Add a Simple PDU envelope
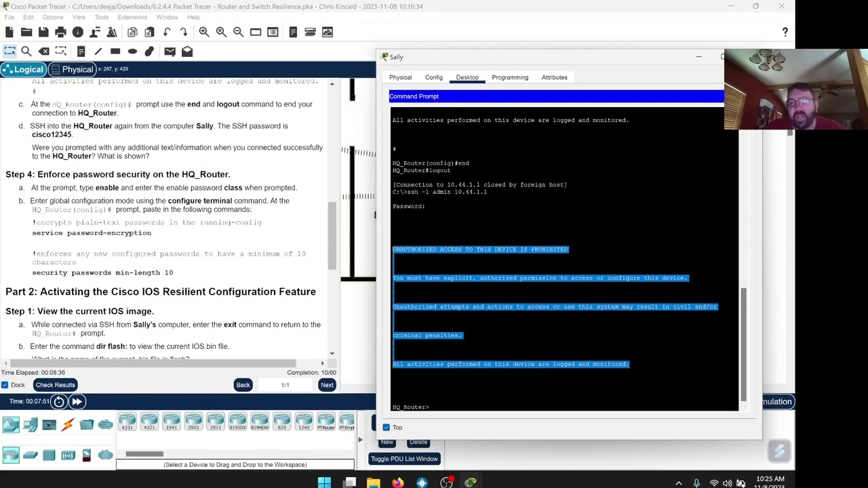 click(x=170, y=52)
